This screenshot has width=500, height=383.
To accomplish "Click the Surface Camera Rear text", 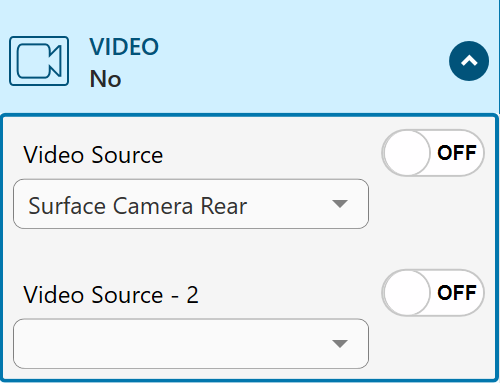I will click(x=138, y=206).
